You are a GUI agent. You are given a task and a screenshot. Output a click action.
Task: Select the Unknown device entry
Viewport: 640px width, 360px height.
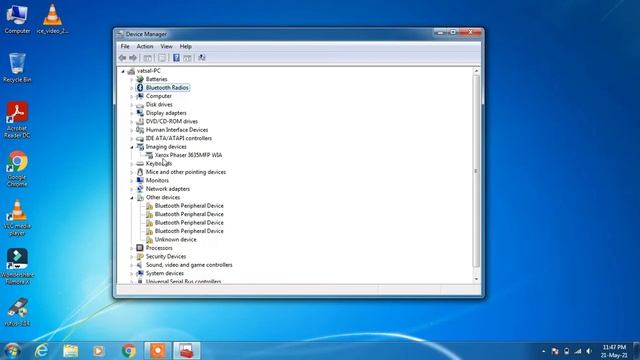point(176,240)
